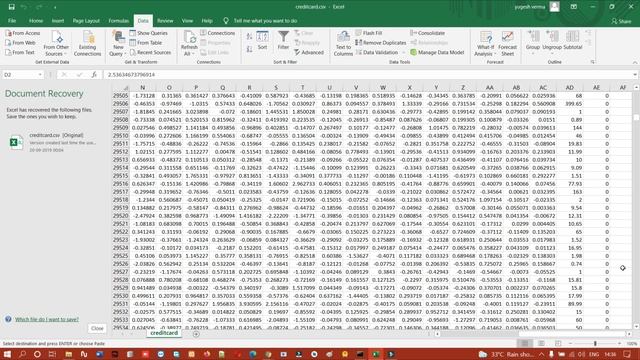Click the Insert Function fx button
Image resolution: width=640 pixels, height=360 pixels.
click(94, 75)
